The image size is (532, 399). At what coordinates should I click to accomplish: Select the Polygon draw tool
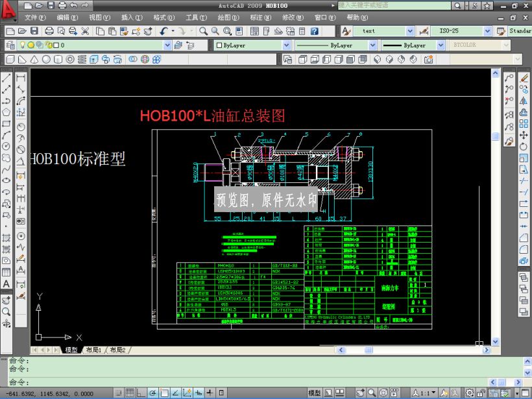click(6, 112)
